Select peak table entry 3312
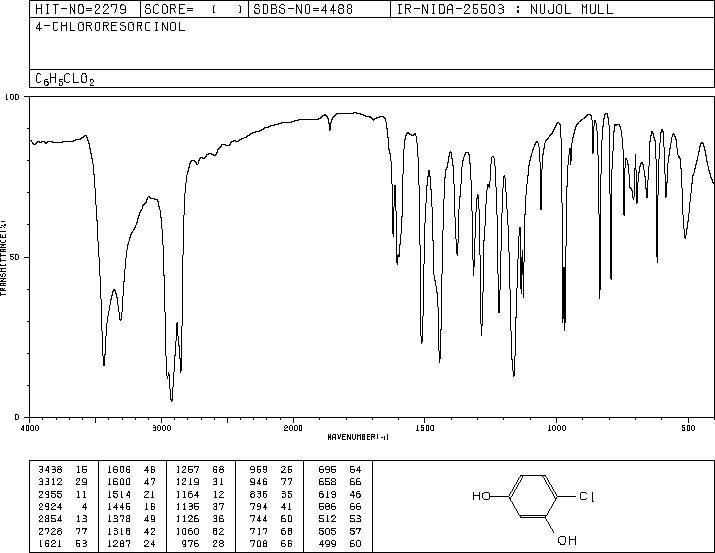Viewport: 715px width, 553px height. pyautogui.click(x=50, y=482)
